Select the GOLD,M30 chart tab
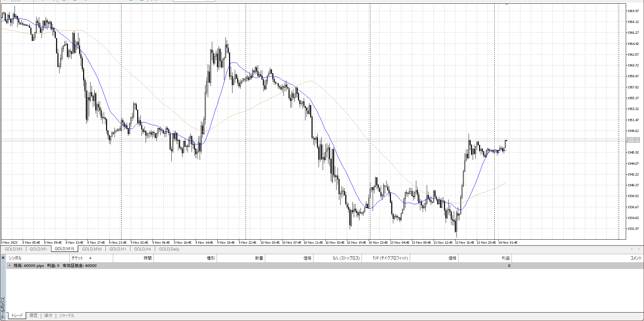The height and width of the screenshot is (321, 644). 92,249
